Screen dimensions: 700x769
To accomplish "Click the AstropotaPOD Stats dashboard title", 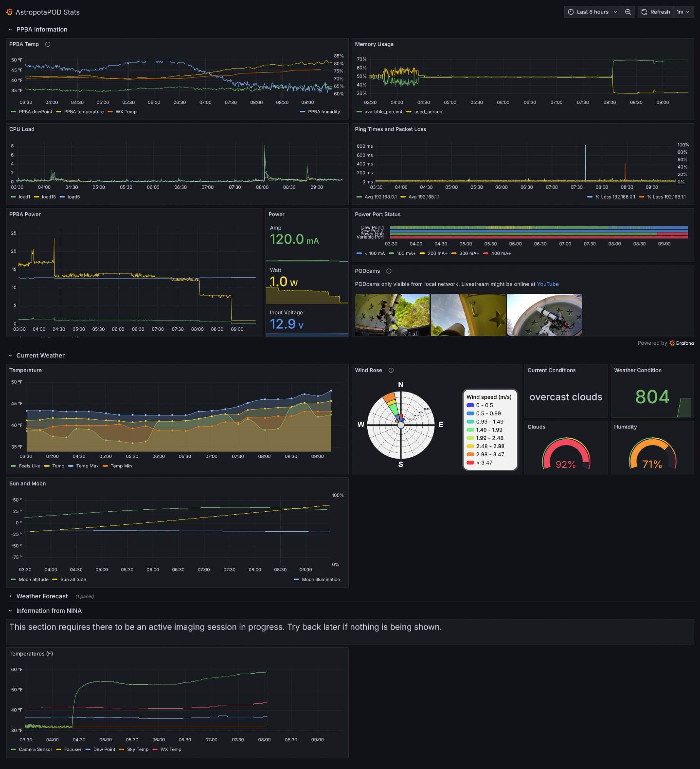I will (x=48, y=12).
